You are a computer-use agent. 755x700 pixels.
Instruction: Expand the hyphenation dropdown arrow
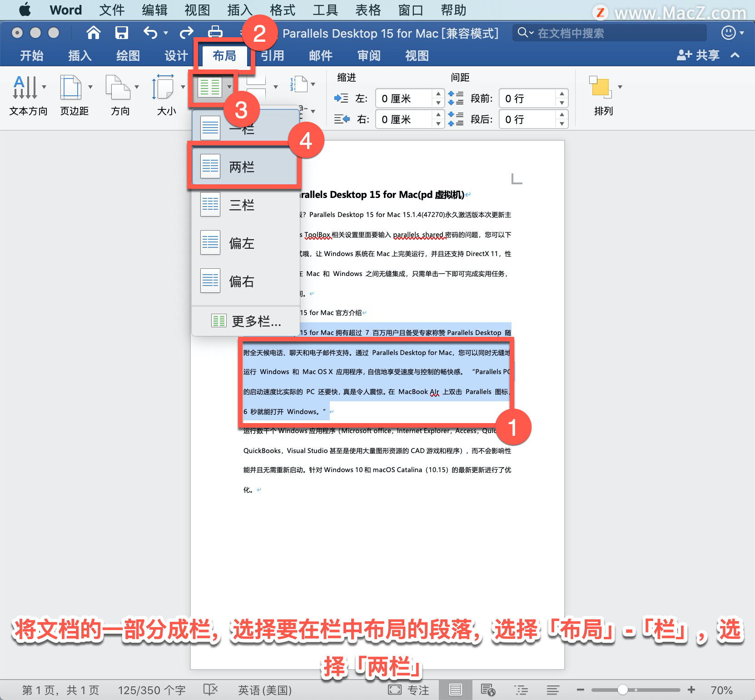tap(313, 111)
